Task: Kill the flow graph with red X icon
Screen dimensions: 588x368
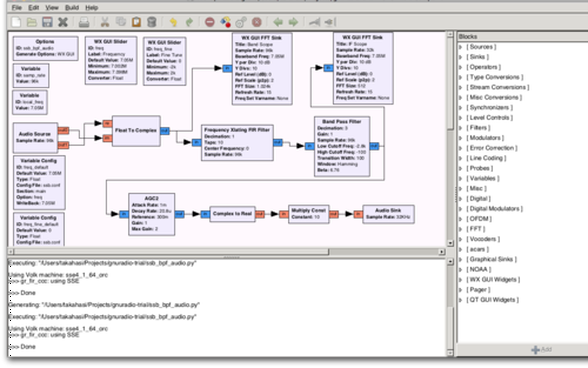Action: tap(256, 23)
